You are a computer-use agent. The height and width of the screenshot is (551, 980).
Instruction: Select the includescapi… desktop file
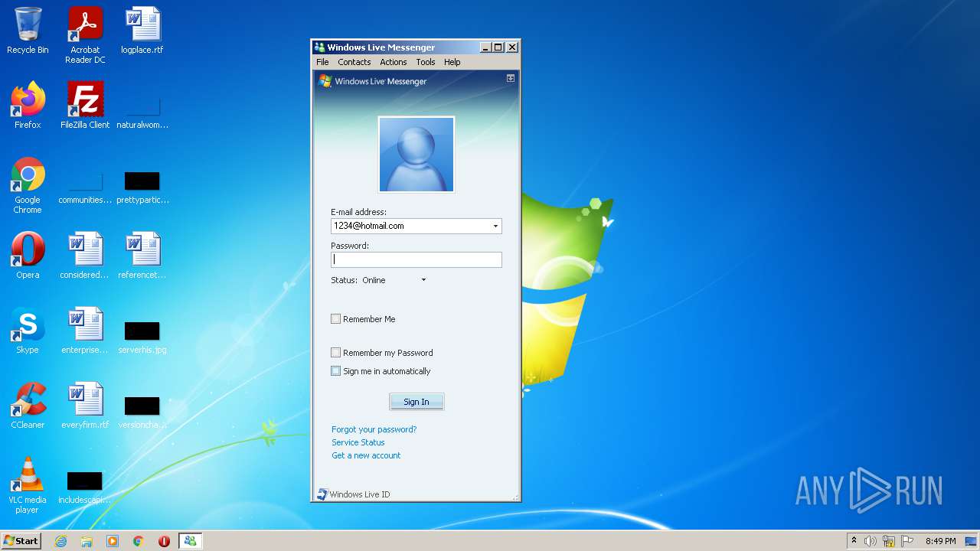[x=85, y=487]
